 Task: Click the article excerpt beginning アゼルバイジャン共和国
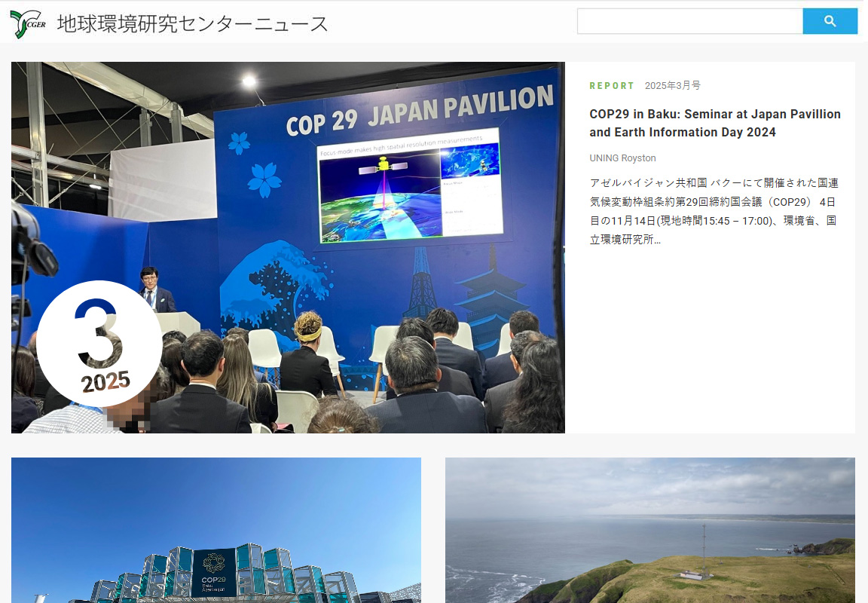pyautogui.click(x=714, y=211)
